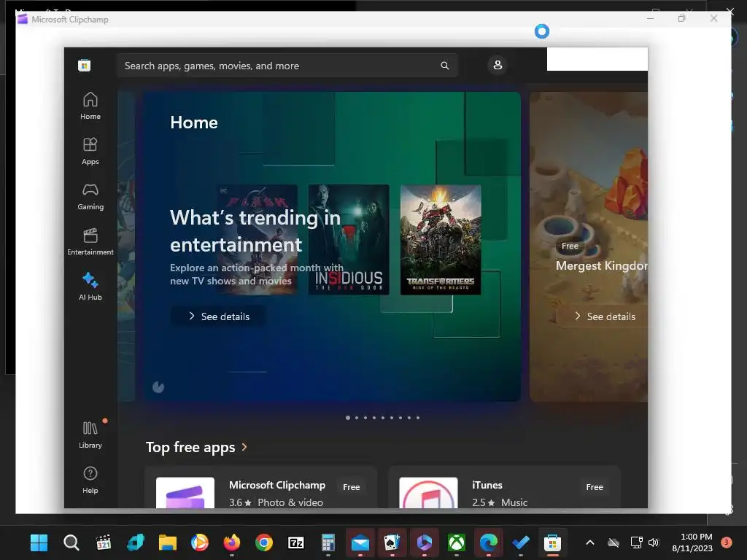Click Free button for iTunes
The width and height of the screenshot is (747, 560).
[594, 486]
